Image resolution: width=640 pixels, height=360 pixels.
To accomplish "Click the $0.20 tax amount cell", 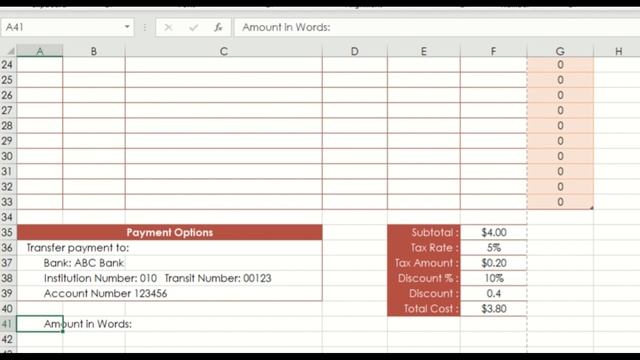I will 493,263.
